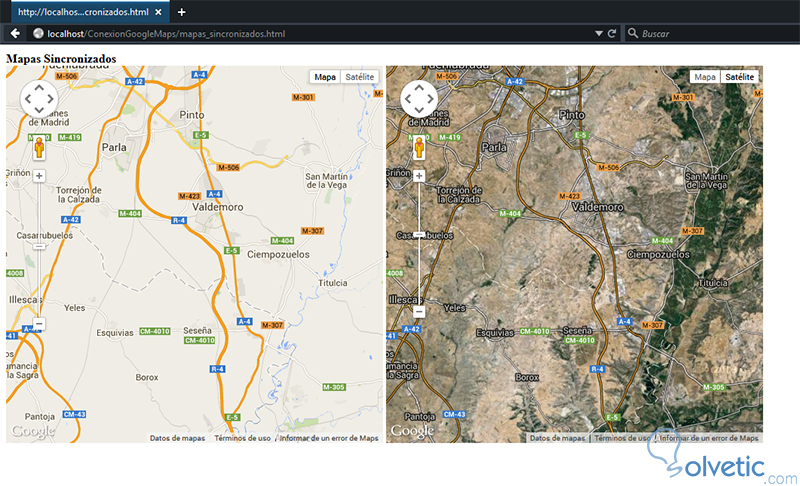The height and width of the screenshot is (486, 800).
Task: Click the zoom slider handle on satellite map
Action: point(419,235)
